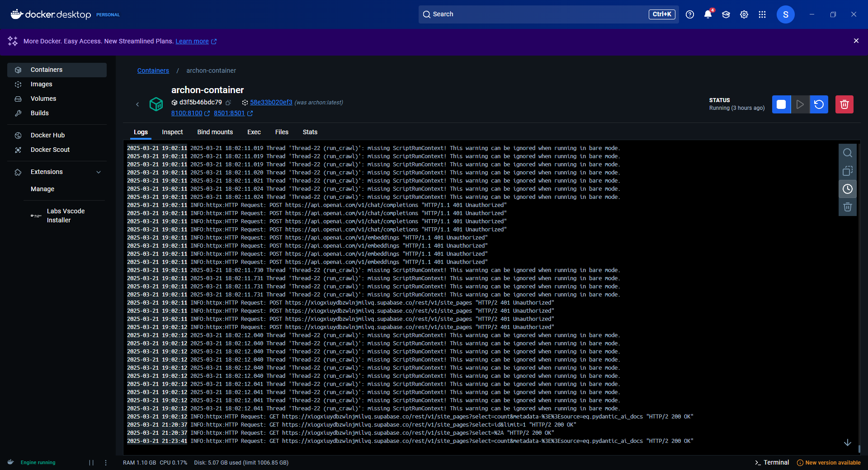
Task: Open Docker Hub from the sidebar
Action: (57, 135)
